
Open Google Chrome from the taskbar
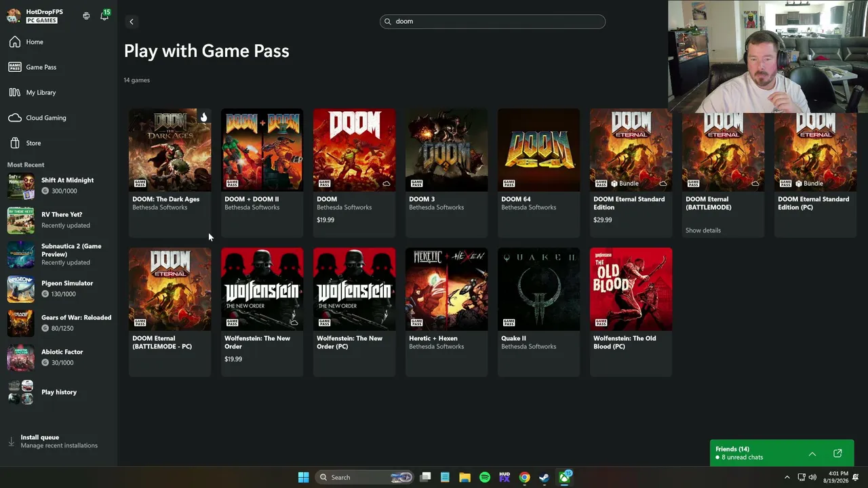click(524, 477)
